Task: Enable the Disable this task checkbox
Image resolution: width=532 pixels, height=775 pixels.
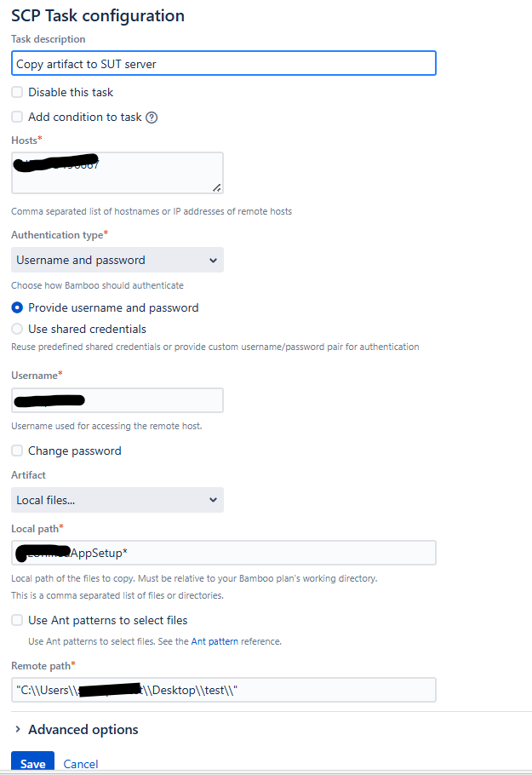Action: tap(16, 91)
